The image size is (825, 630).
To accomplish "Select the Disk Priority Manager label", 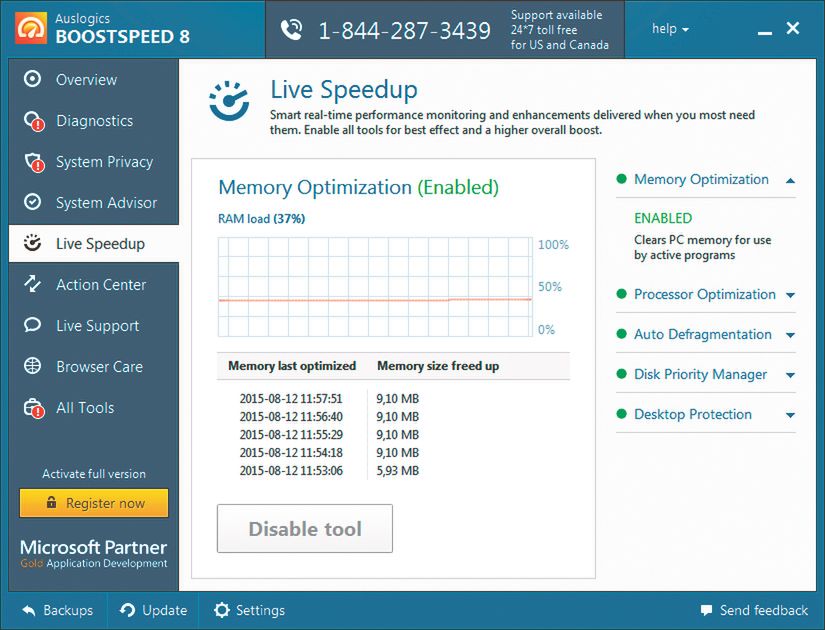I will (700, 374).
